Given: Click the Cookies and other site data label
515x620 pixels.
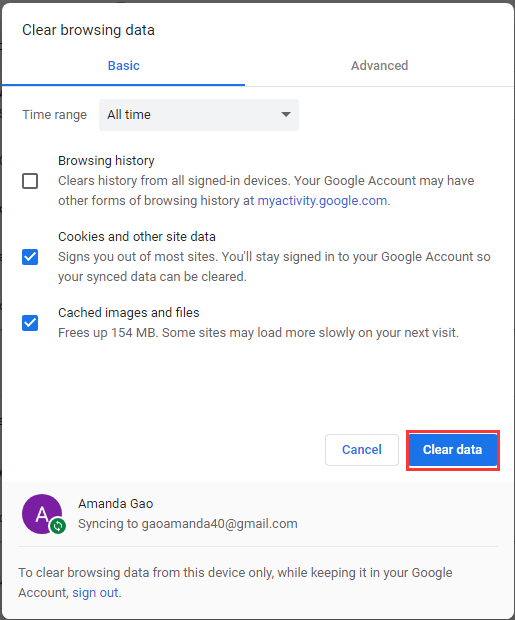Looking at the screenshot, I should pyautogui.click(x=137, y=236).
